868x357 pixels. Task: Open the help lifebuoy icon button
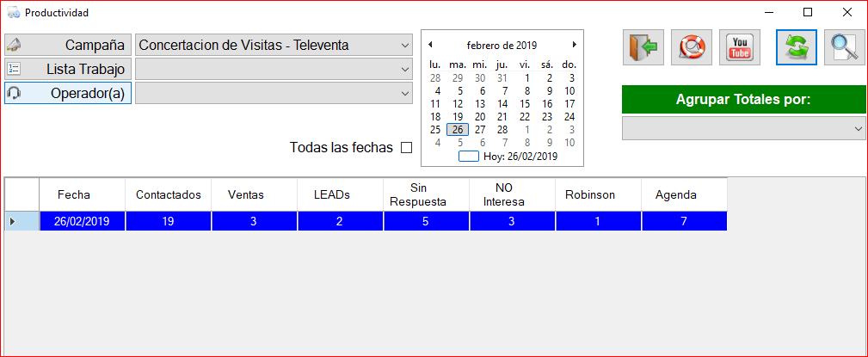point(692,47)
